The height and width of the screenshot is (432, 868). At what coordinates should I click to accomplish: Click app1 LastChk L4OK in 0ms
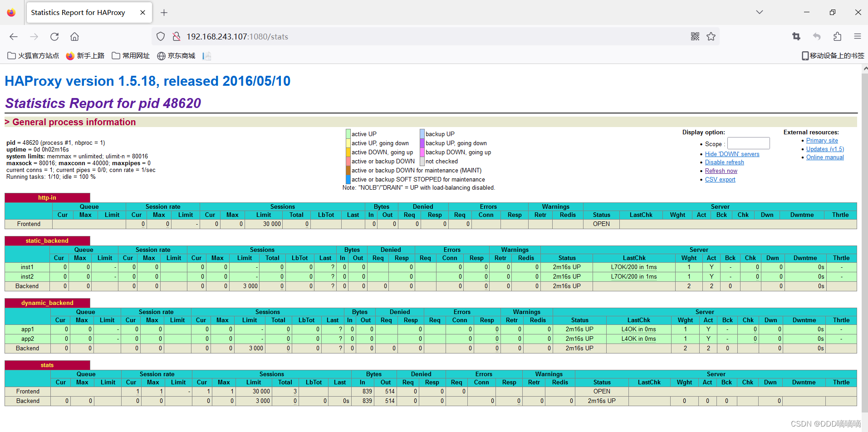click(x=638, y=329)
